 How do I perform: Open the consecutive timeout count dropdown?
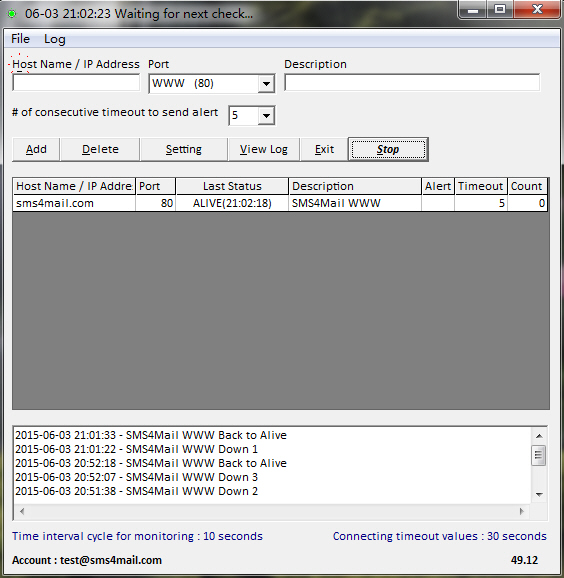click(x=266, y=116)
